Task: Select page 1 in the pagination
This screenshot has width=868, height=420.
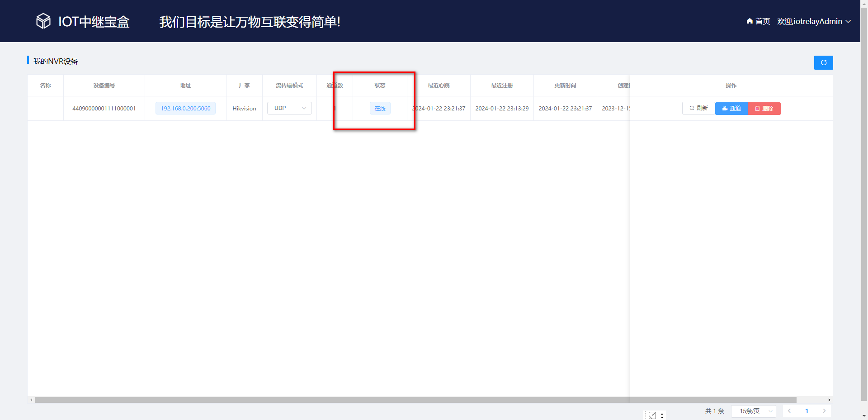Action: 807,411
